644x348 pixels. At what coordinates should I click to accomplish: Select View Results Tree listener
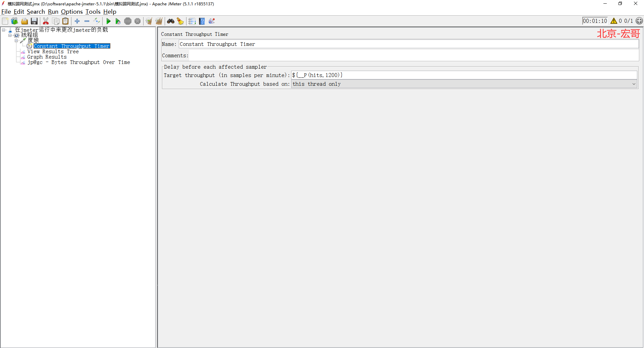pyautogui.click(x=53, y=52)
